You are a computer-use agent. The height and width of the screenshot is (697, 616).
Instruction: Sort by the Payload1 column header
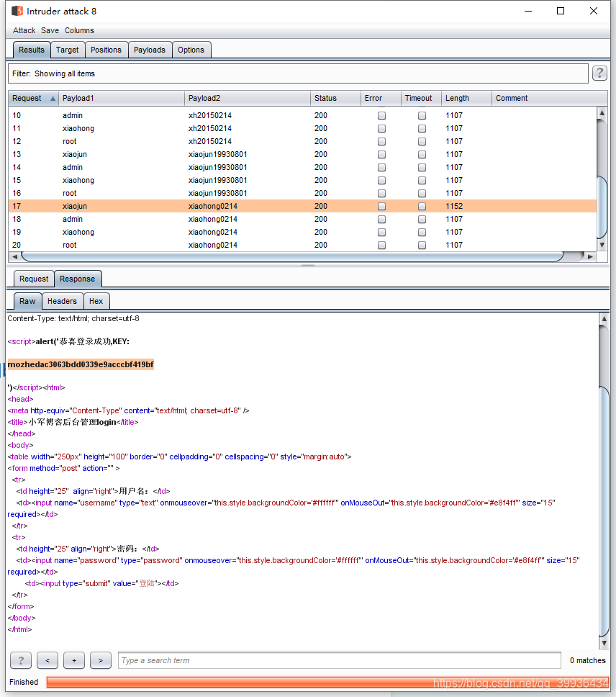point(121,98)
